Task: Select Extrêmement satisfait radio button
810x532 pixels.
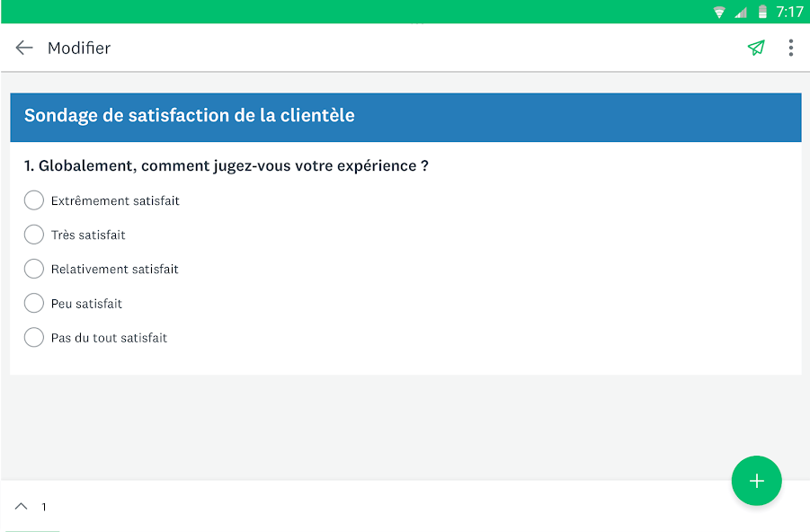Action: point(34,200)
